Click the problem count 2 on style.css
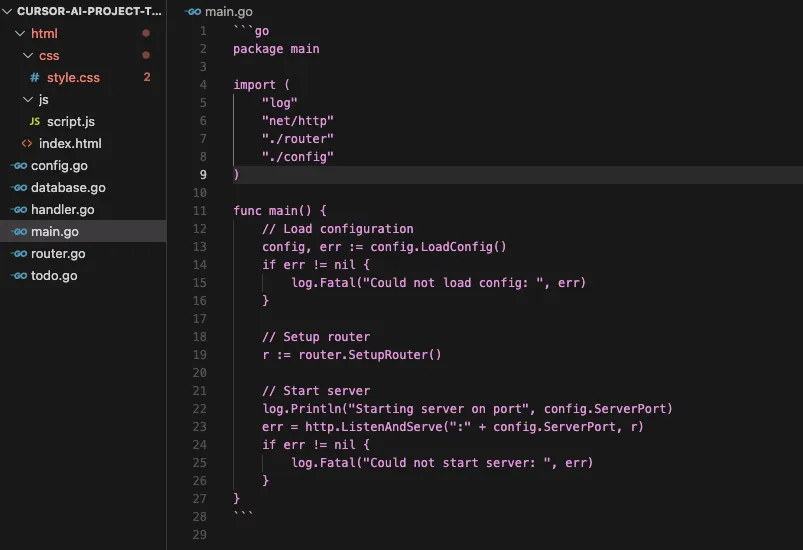 click(147, 77)
